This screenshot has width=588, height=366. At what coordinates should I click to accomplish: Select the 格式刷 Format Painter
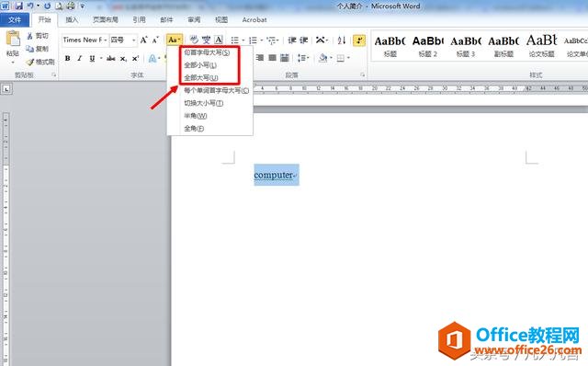tap(40, 62)
